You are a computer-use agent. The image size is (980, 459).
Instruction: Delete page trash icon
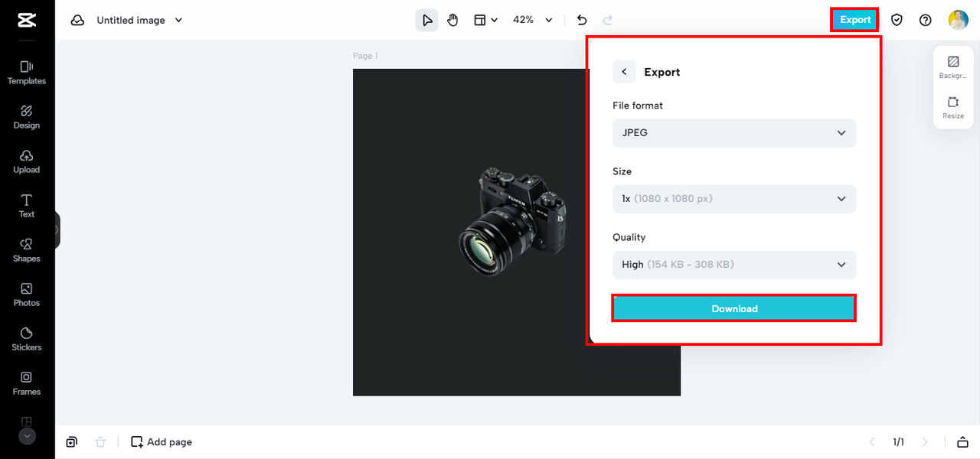pos(100,442)
